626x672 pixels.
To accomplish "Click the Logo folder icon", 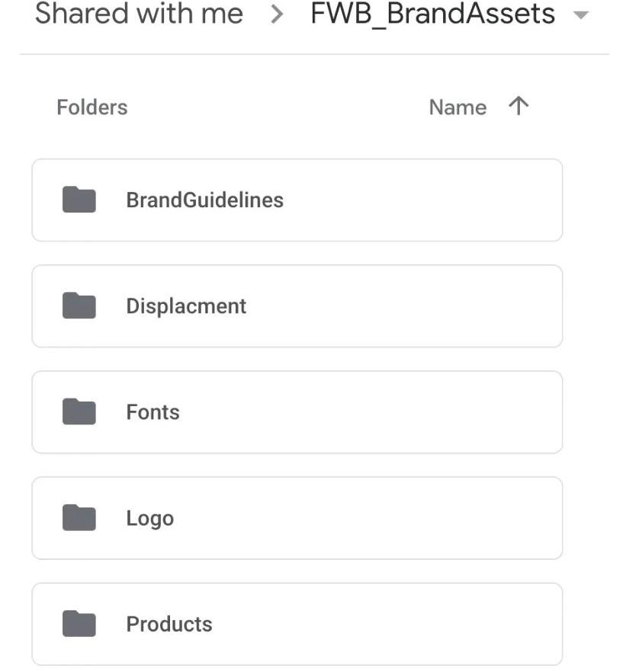I will (79, 517).
